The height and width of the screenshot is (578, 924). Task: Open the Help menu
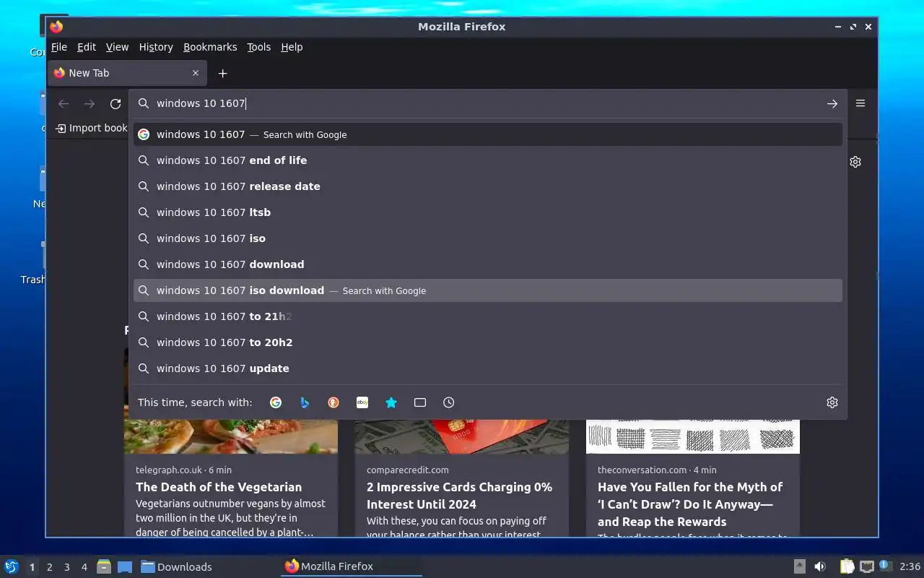tap(292, 47)
